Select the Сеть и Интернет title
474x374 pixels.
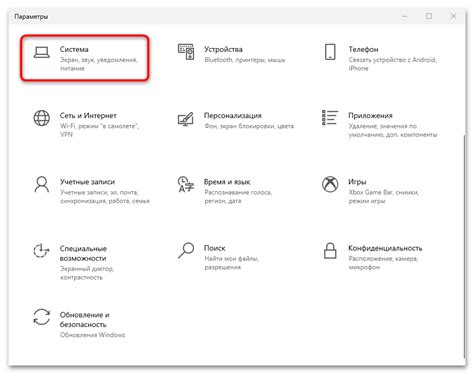click(x=88, y=116)
